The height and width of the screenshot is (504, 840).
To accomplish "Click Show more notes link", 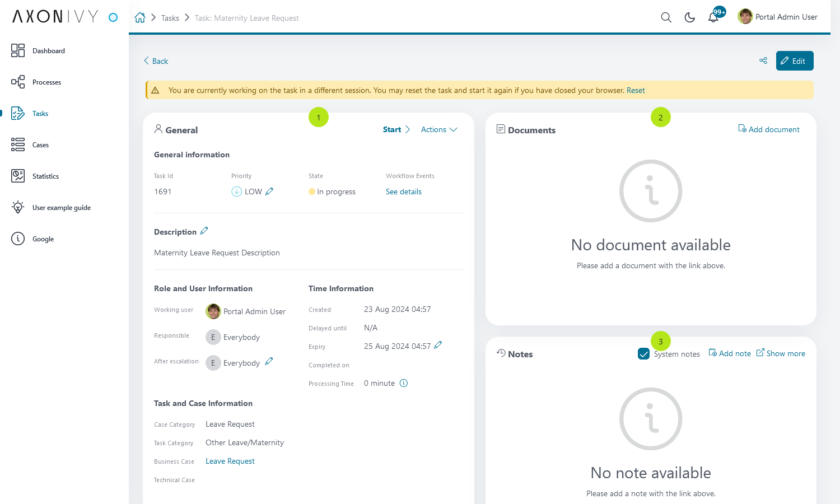I will 781,353.
